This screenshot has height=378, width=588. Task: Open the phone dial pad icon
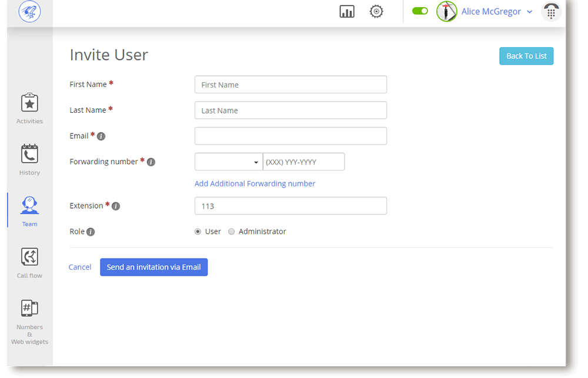[551, 12]
